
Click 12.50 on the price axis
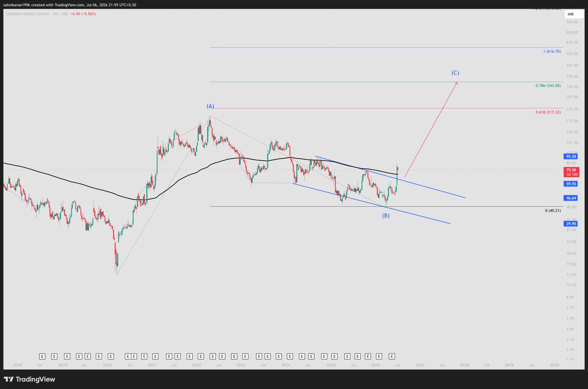[x=570, y=274]
